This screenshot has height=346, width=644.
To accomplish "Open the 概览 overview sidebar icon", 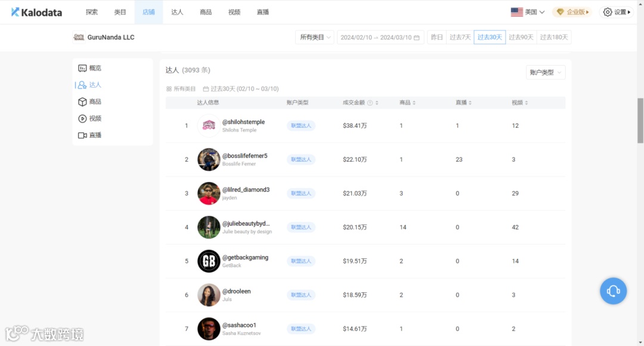I will point(82,68).
